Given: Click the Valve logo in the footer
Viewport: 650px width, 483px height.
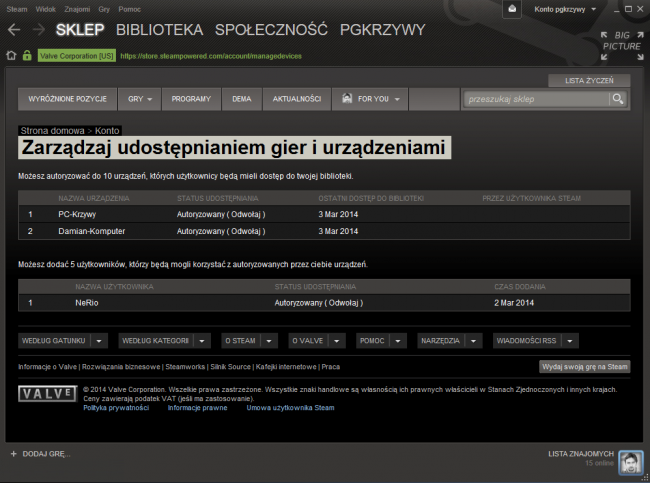Looking at the screenshot, I should (x=47, y=393).
